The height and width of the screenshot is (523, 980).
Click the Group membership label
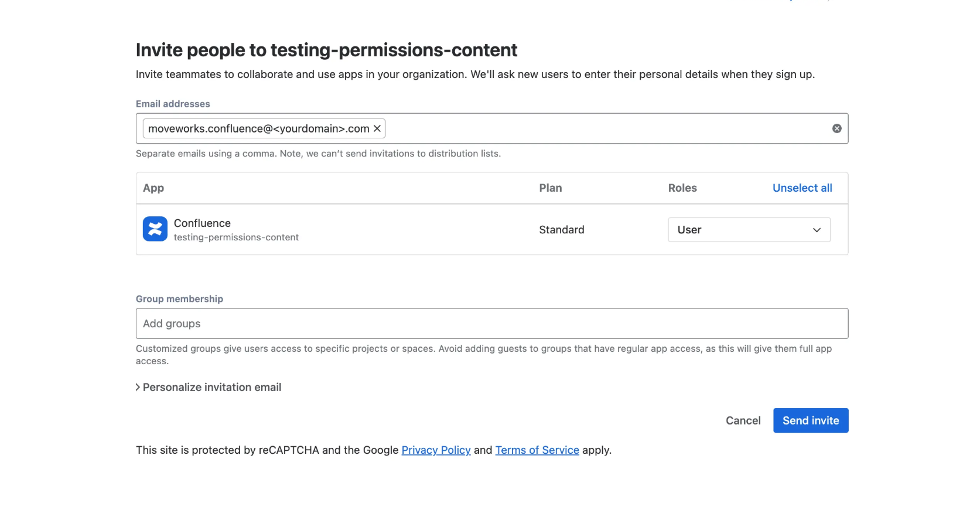click(179, 299)
